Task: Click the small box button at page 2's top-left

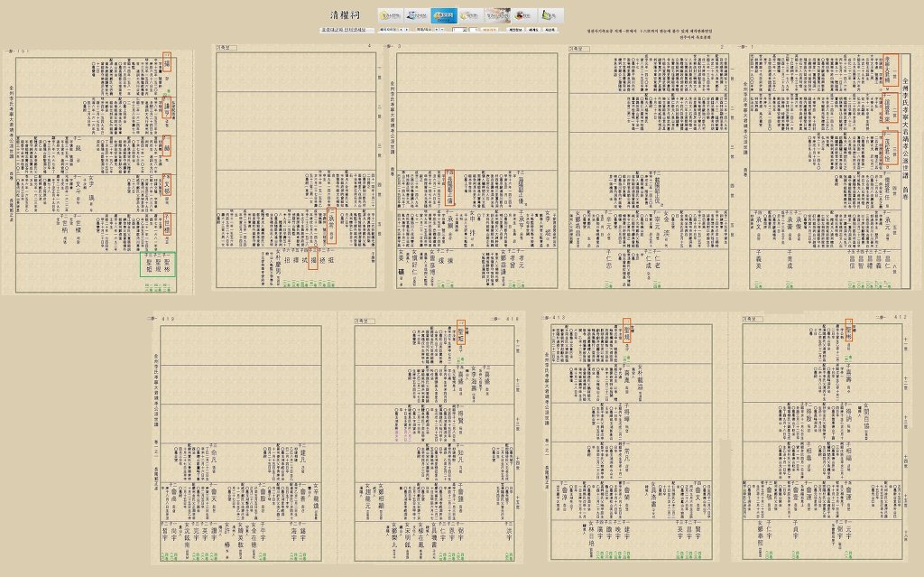Action: (x=579, y=49)
